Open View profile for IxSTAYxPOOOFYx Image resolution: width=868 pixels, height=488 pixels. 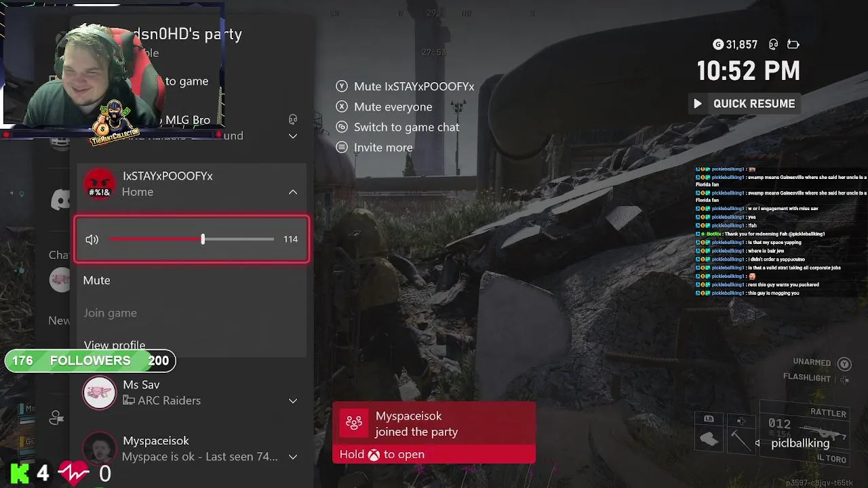pos(114,346)
